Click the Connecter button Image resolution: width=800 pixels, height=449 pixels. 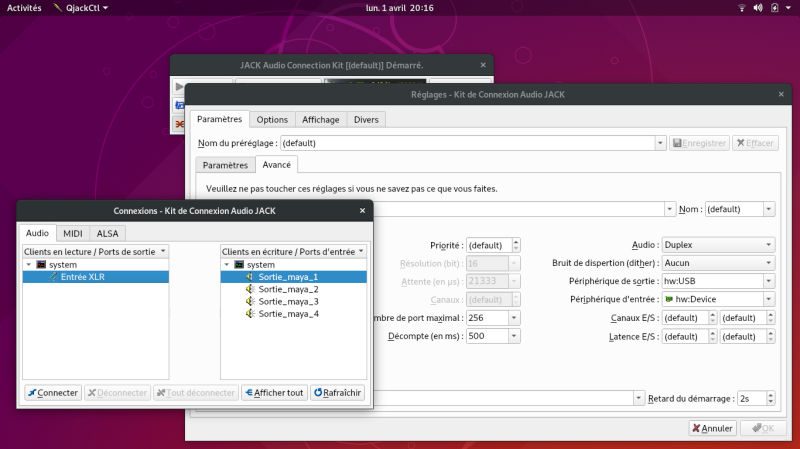53,392
